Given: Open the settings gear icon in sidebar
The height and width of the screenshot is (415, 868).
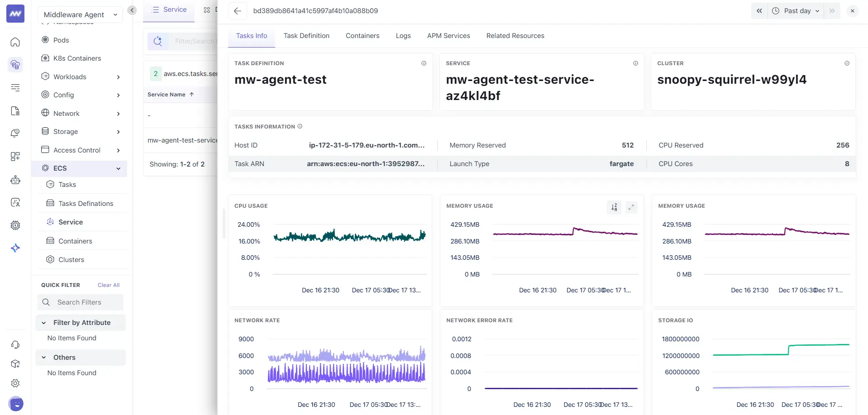Looking at the screenshot, I should point(15,383).
